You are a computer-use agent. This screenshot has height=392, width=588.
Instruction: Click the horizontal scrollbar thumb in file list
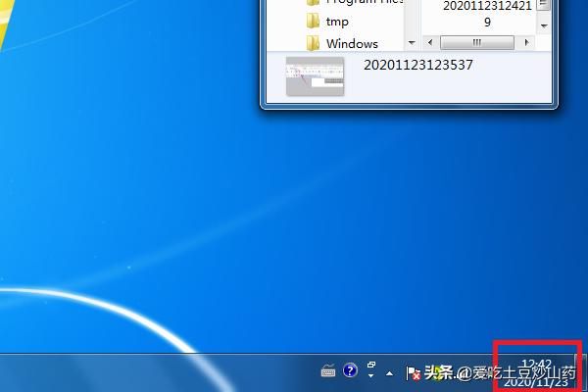[x=476, y=43]
